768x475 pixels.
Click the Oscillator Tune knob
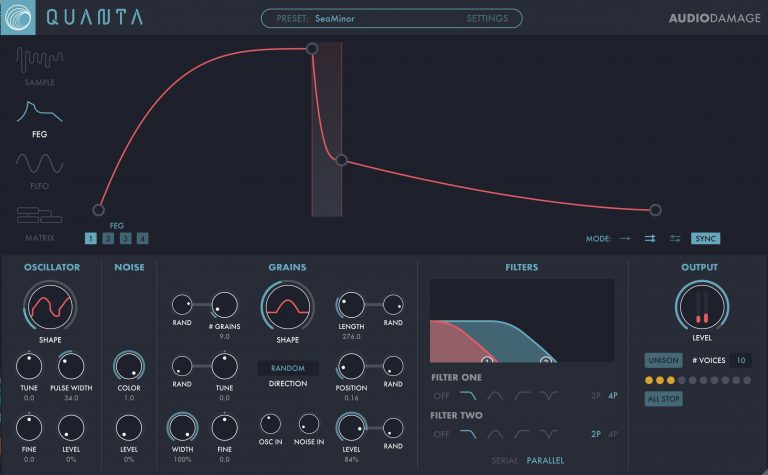tap(29, 366)
